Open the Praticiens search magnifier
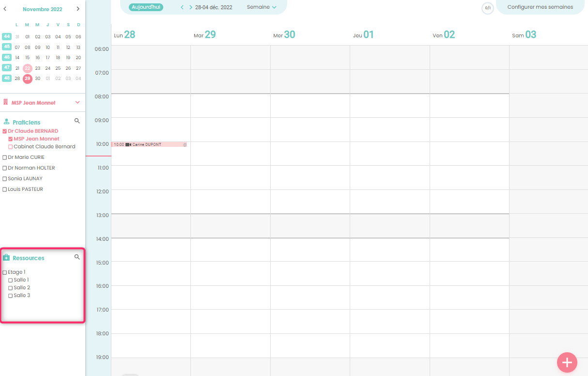This screenshot has width=588, height=376. pyautogui.click(x=77, y=121)
